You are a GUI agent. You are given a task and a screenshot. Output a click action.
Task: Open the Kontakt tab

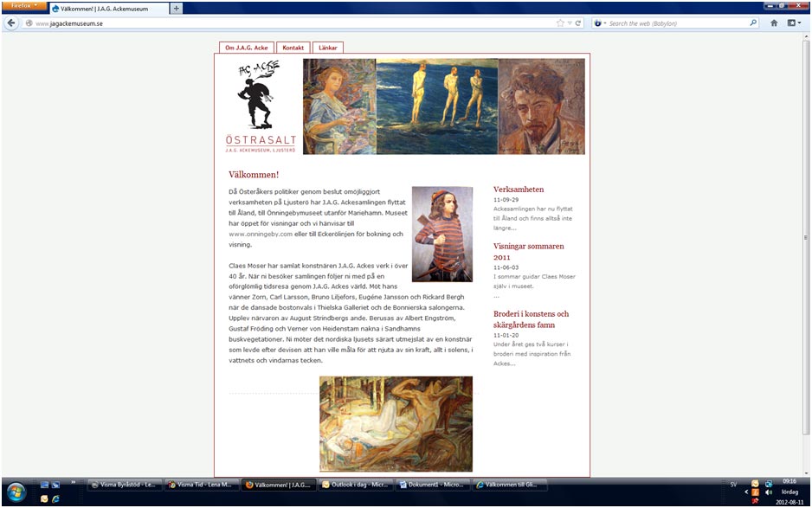click(293, 48)
